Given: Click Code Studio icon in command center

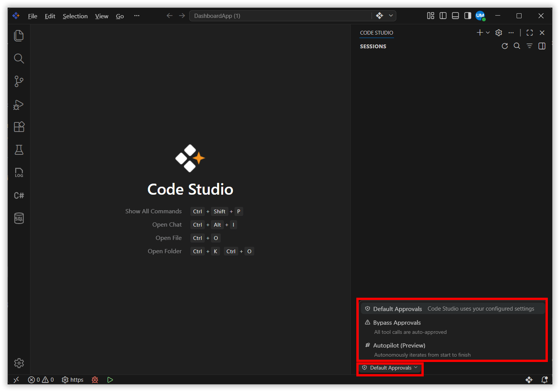Looking at the screenshot, I should pos(380,16).
